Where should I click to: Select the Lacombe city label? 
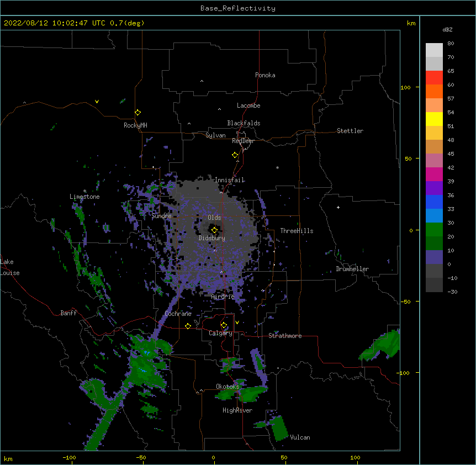coord(248,105)
